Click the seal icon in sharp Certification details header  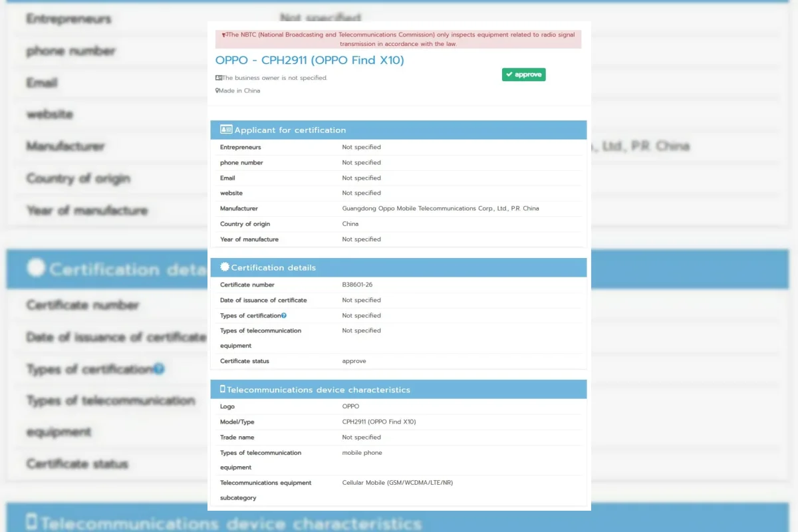coord(225,267)
